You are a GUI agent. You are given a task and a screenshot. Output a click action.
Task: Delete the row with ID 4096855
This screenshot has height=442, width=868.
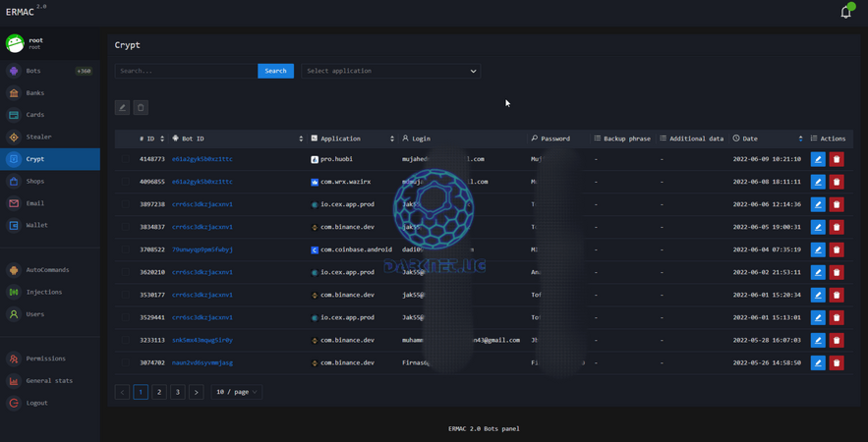[837, 182]
